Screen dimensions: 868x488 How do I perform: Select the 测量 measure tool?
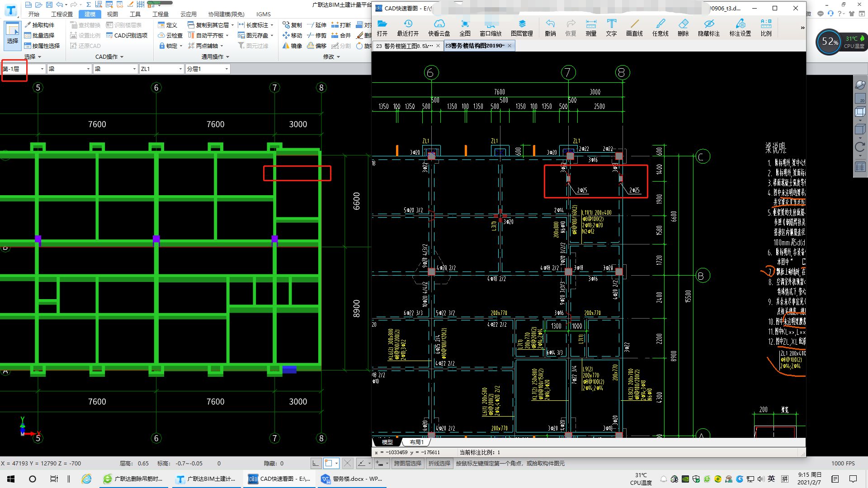point(591,28)
